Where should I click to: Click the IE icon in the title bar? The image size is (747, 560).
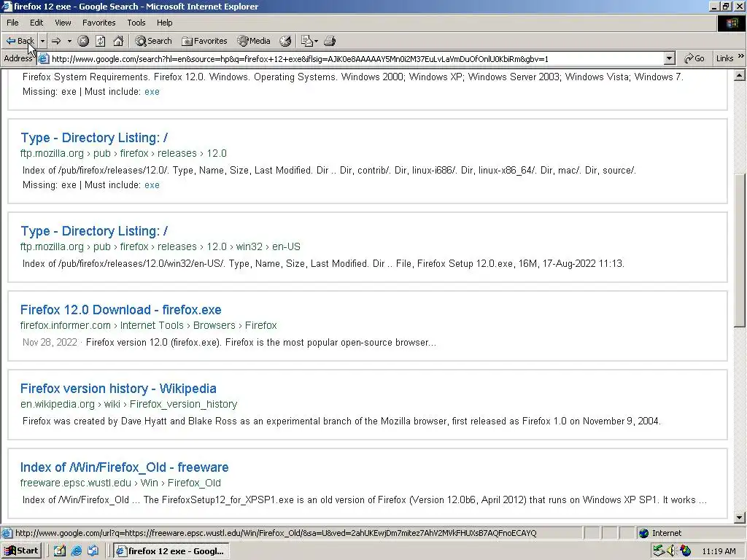[x=7, y=6]
